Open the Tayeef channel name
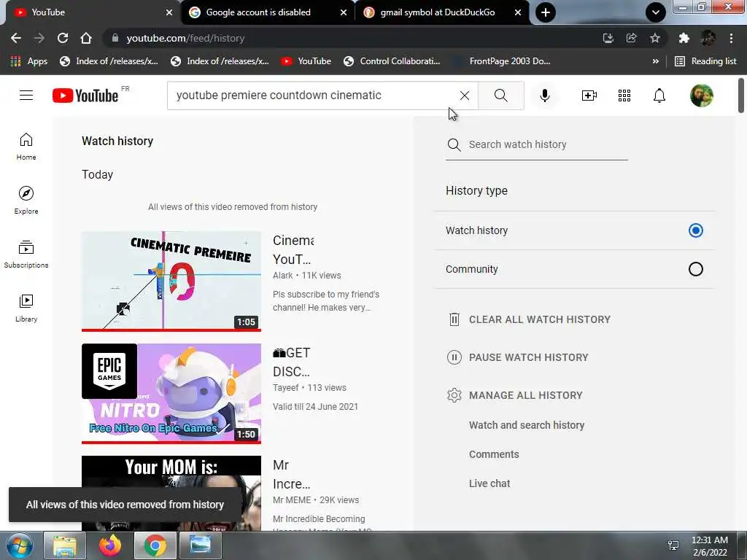This screenshot has width=747, height=560. pyautogui.click(x=285, y=388)
